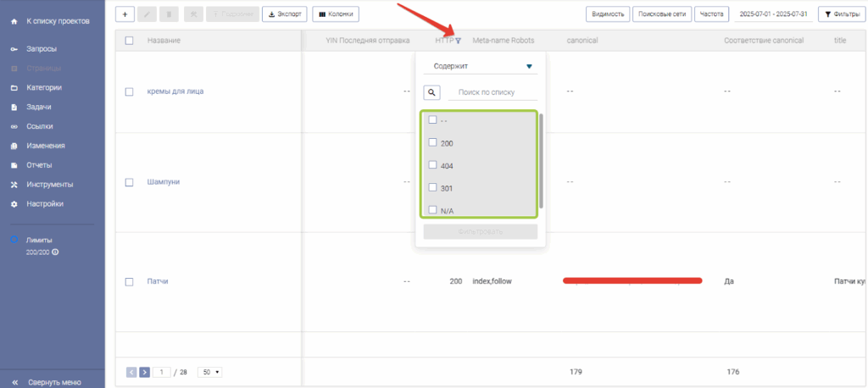Click the limits info icon next to 200/200
The image size is (868, 388).
click(x=55, y=252)
